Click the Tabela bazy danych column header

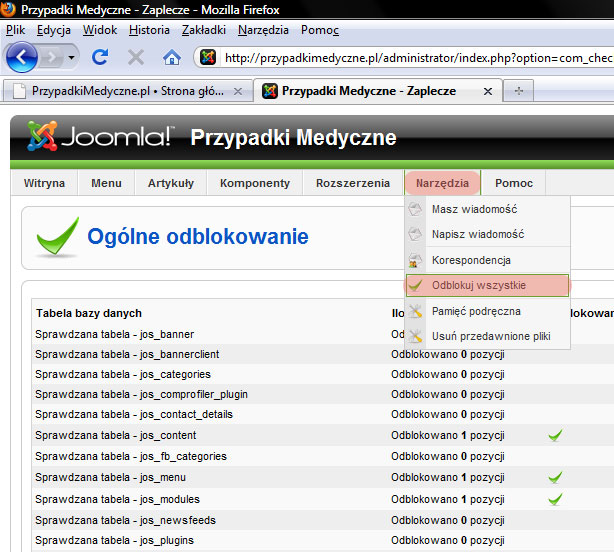89,313
